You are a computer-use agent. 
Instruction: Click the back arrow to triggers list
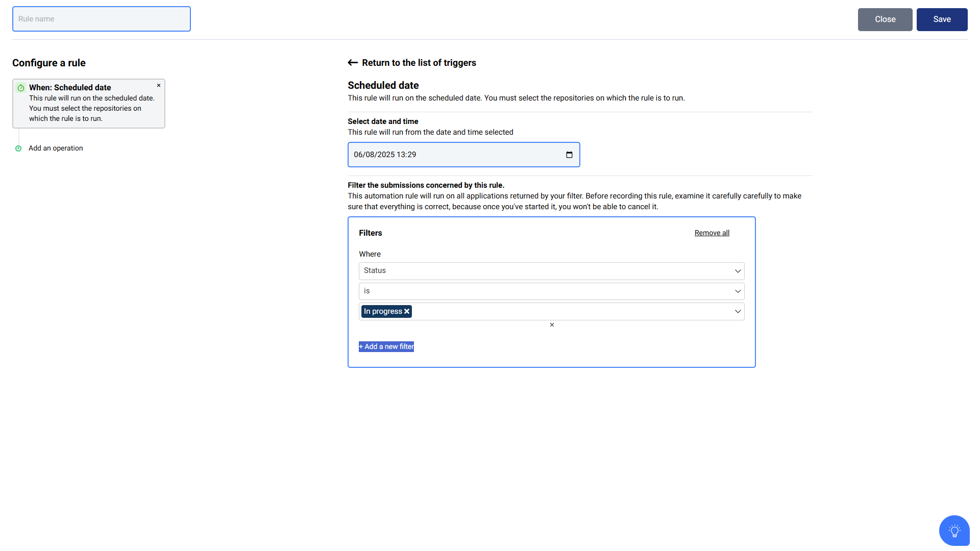coord(353,63)
